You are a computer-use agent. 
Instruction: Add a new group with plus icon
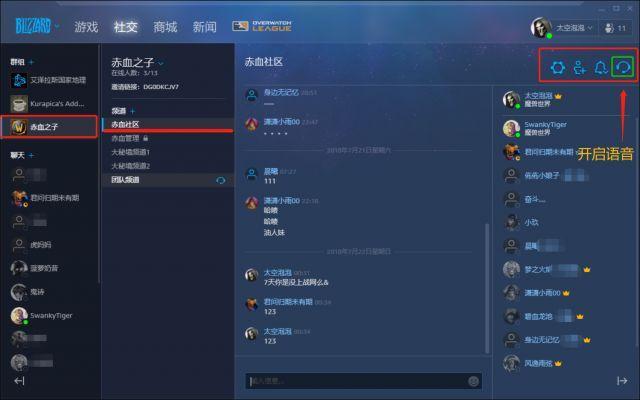pos(31,62)
